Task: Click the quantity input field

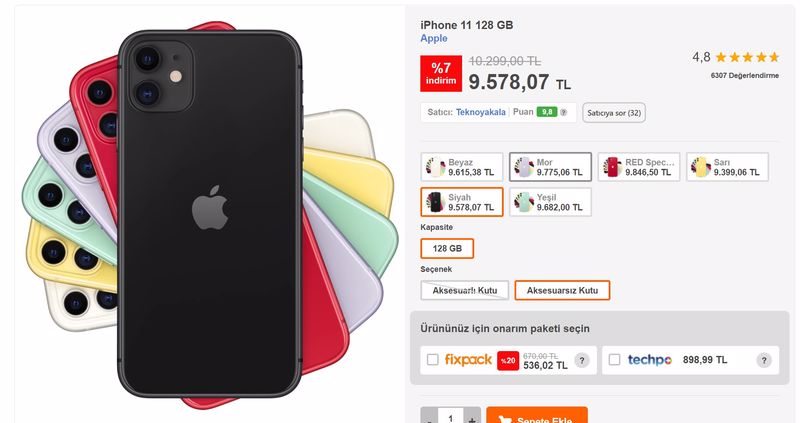Action: coord(451,417)
